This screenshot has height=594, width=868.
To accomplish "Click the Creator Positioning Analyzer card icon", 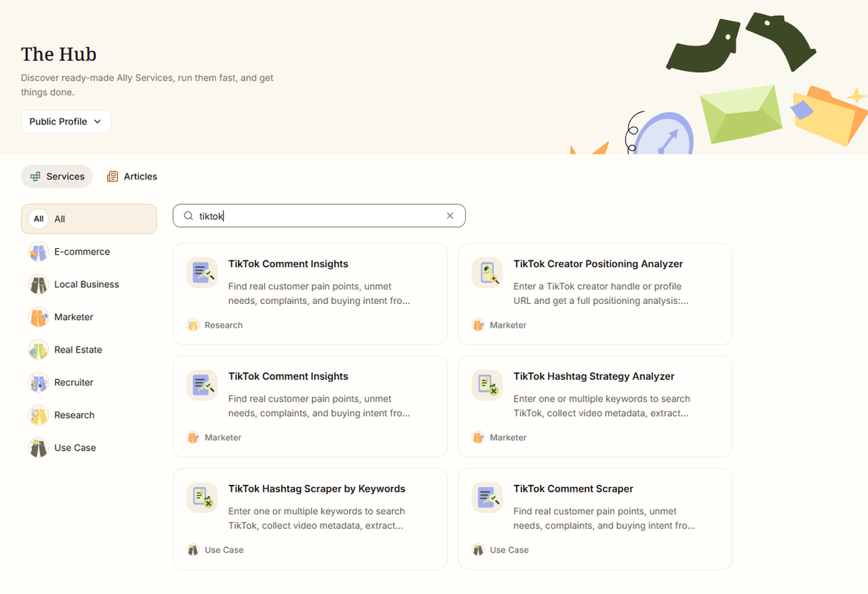I will (x=487, y=273).
